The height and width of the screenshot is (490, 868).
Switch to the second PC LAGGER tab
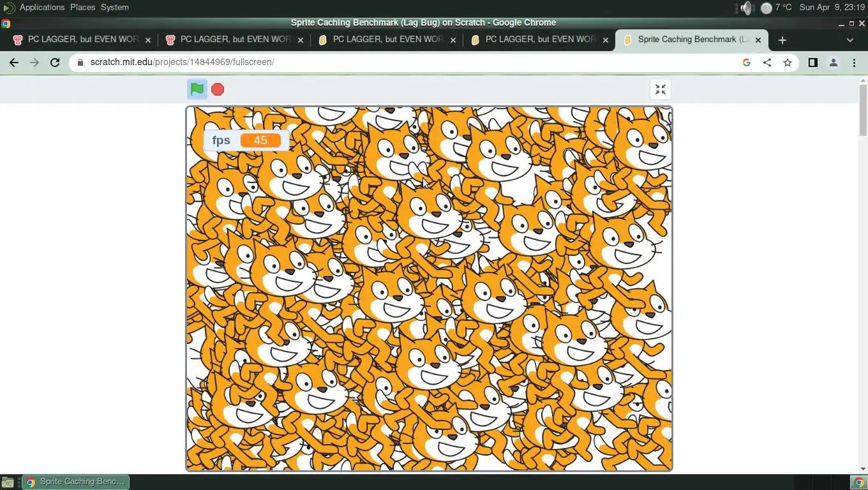click(x=234, y=40)
